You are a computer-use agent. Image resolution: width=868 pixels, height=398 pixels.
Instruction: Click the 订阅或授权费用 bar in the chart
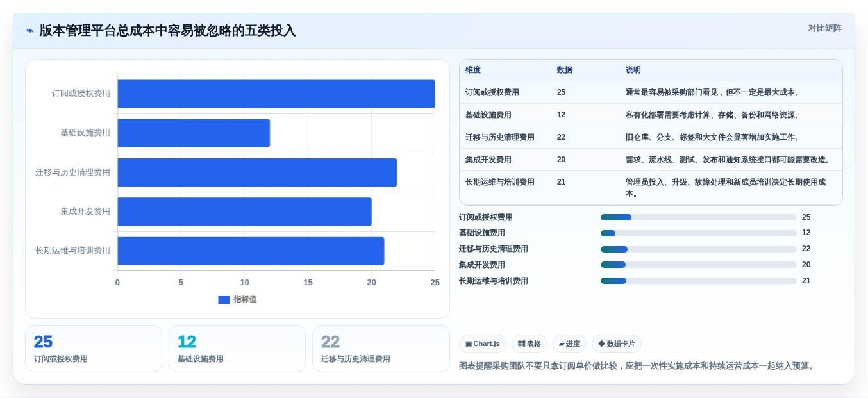[276, 94]
